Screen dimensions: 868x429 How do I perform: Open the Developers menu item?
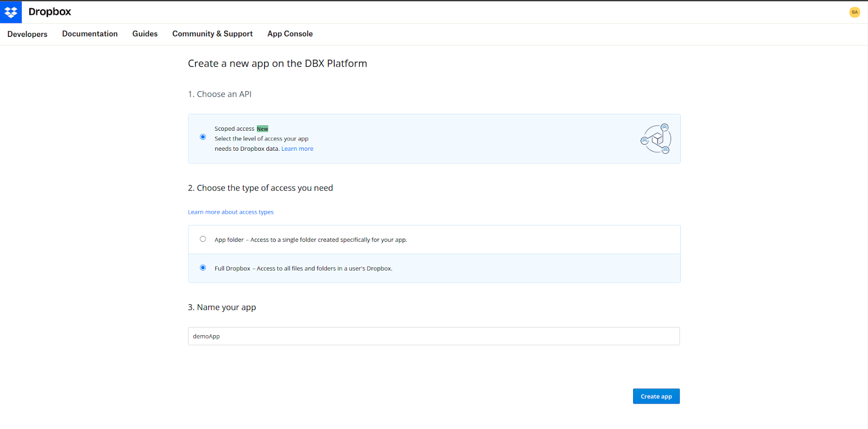pyautogui.click(x=27, y=34)
